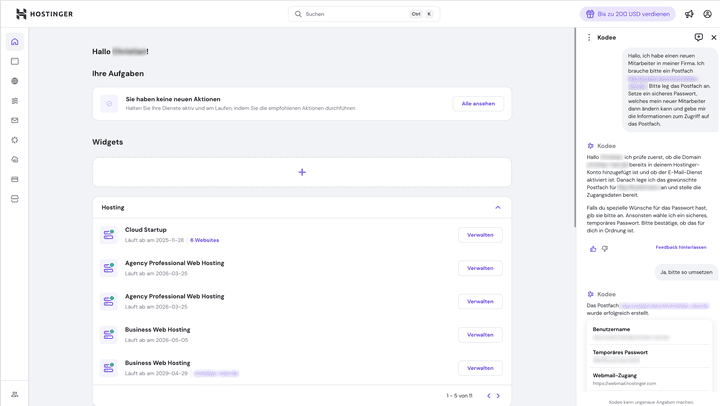Start a new chat in Kodee panel
Image resolution: width=720 pixels, height=406 pixels.
(698, 37)
